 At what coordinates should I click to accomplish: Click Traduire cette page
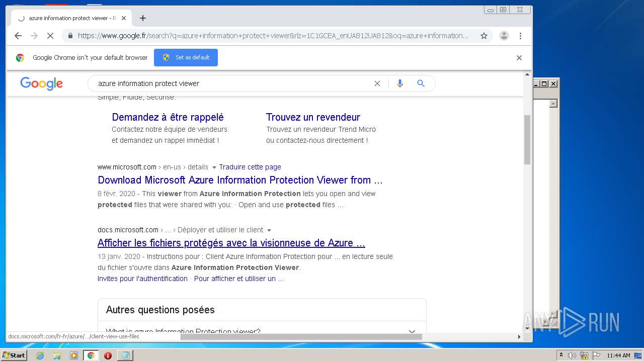click(250, 167)
